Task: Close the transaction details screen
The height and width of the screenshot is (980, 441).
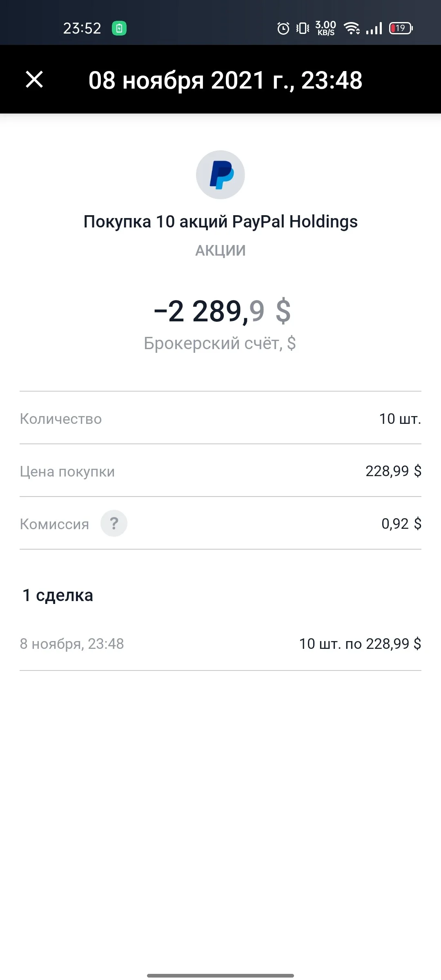Action: pyautogui.click(x=34, y=79)
